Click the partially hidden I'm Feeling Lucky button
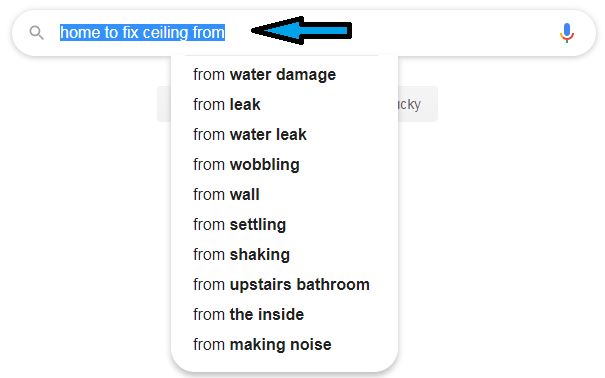Screen dimensions: 605x378 click(x=418, y=104)
